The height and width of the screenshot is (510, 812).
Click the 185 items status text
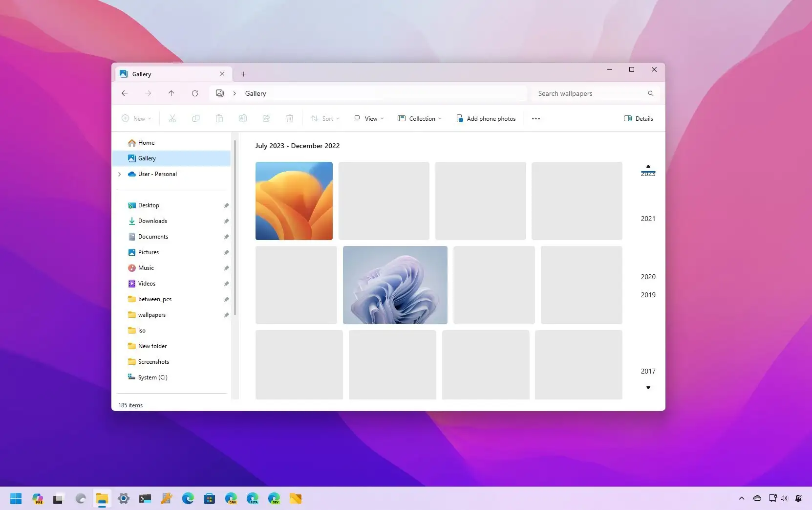click(x=130, y=405)
